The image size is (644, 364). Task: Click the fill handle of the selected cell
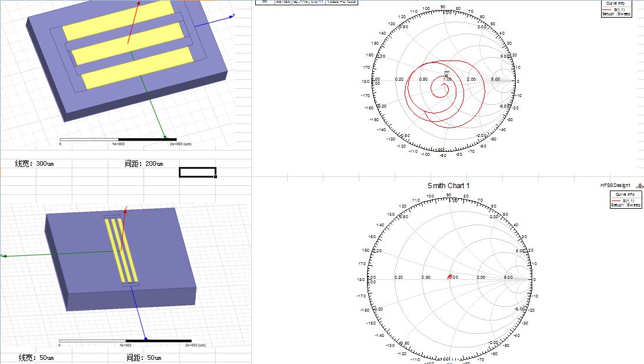tap(216, 176)
